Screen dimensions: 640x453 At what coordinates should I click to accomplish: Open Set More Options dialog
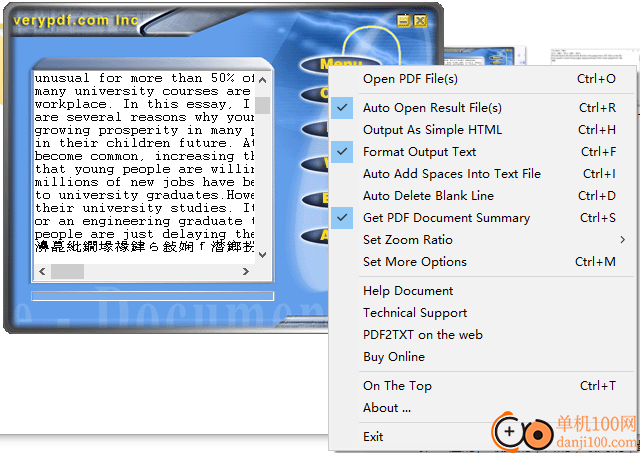pos(482,262)
